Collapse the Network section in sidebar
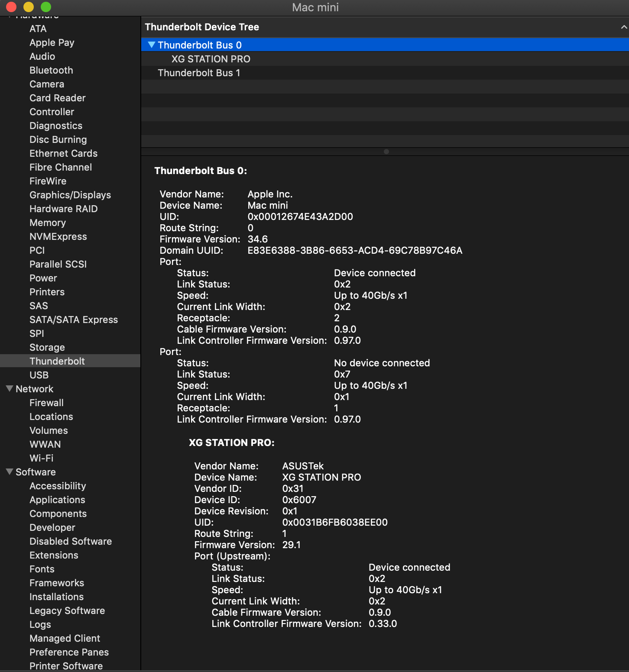This screenshot has height=672, width=629. (x=9, y=389)
